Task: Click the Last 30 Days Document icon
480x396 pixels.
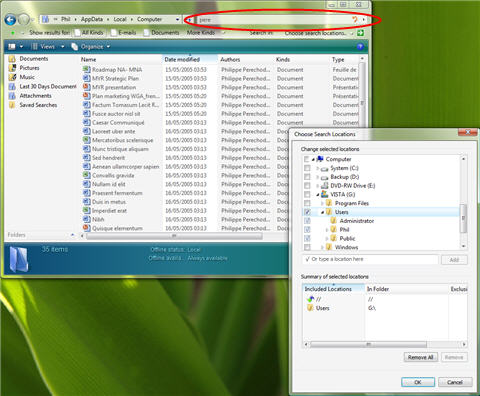Action: click(12, 87)
